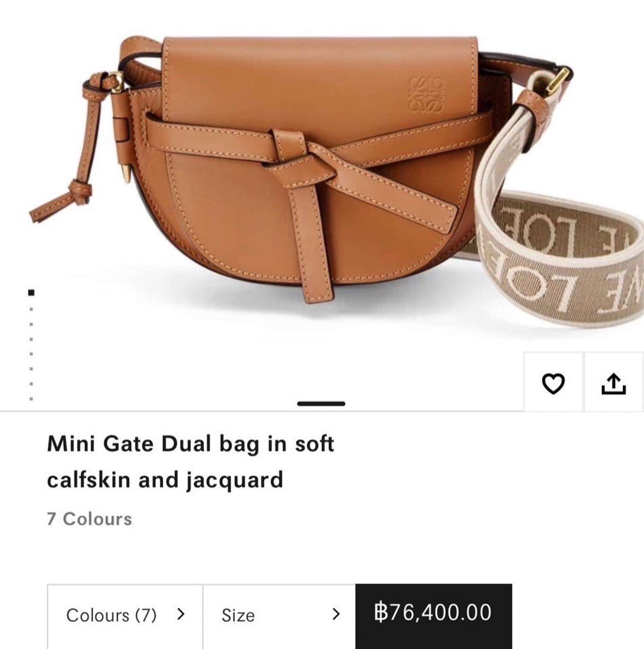Tap the black drag handle bar below image
The width and height of the screenshot is (644, 649).
321,404
